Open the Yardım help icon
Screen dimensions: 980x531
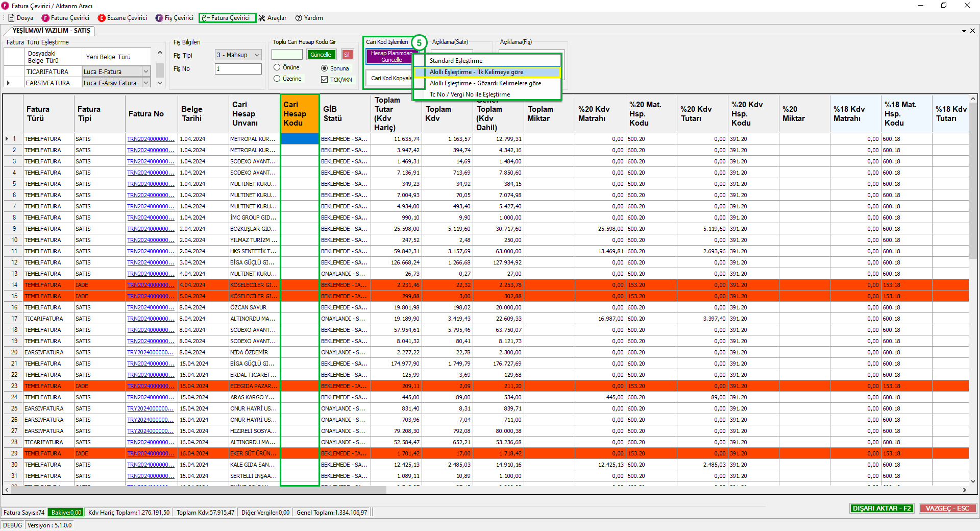pyautogui.click(x=299, y=18)
